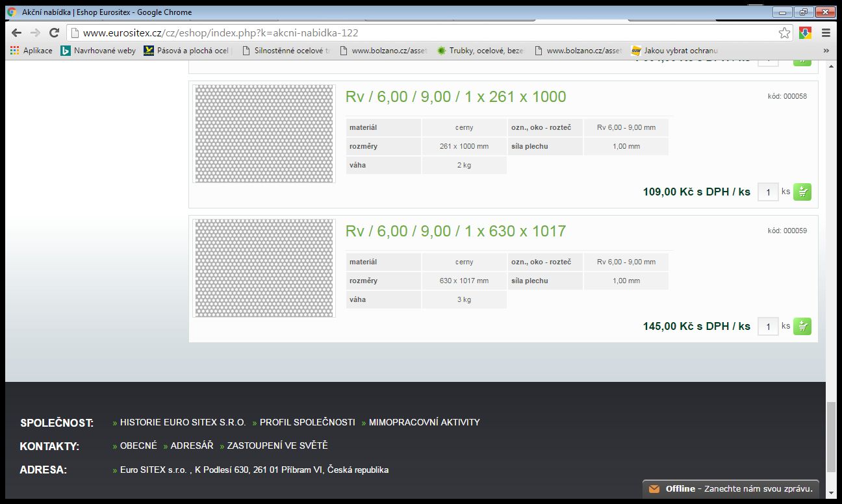
Task: Click the Google extension icon in toolbar
Action: tap(805, 33)
